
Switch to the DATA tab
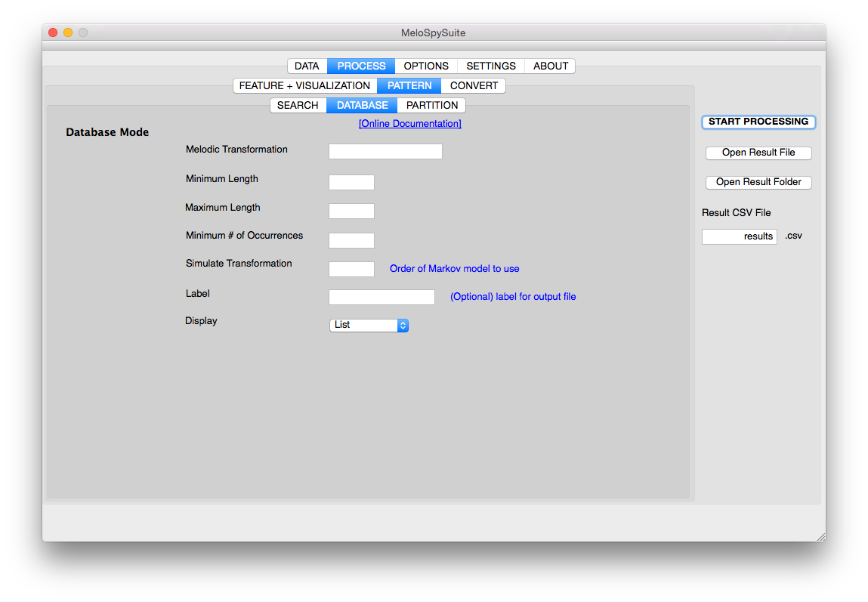coord(307,66)
